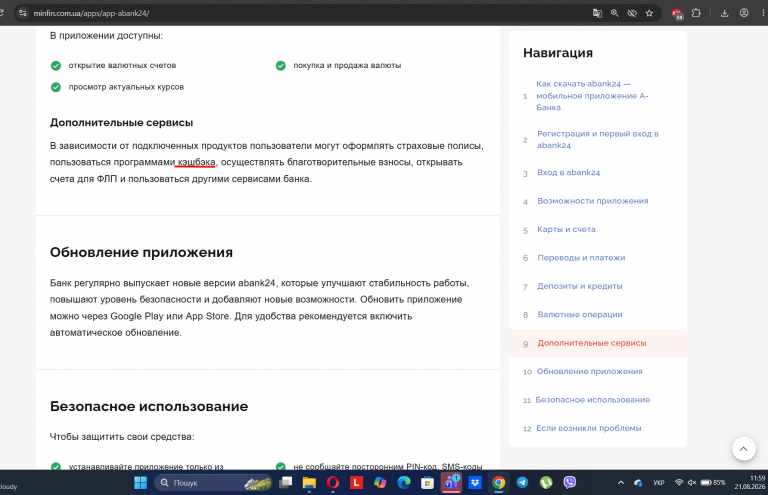This screenshot has height=495, width=768.
Task: Click the address bar URL minfin.com.ua
Action: [91, 13]
